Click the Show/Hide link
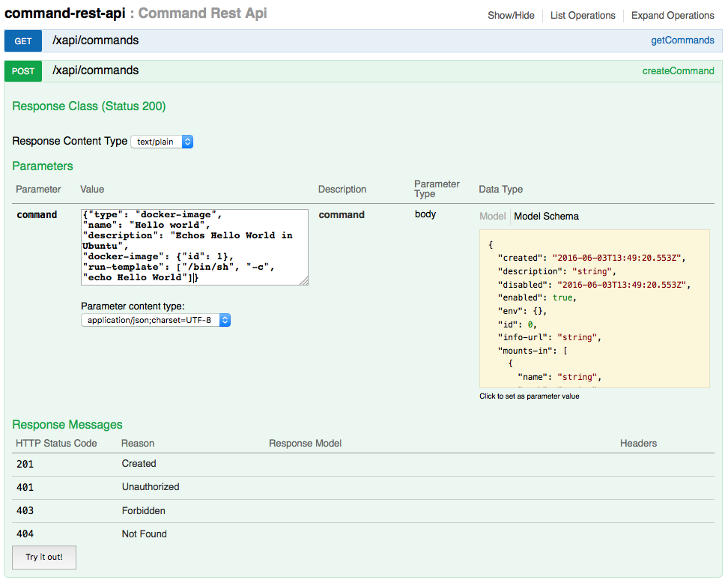 tap(511, 15)
